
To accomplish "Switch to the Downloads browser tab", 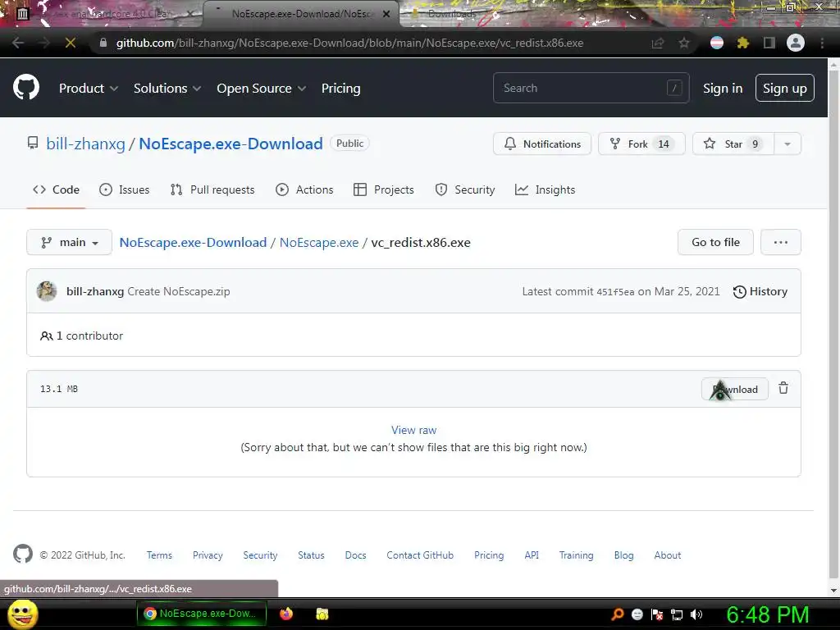I will pyautogui.click(x=451, y=14).
